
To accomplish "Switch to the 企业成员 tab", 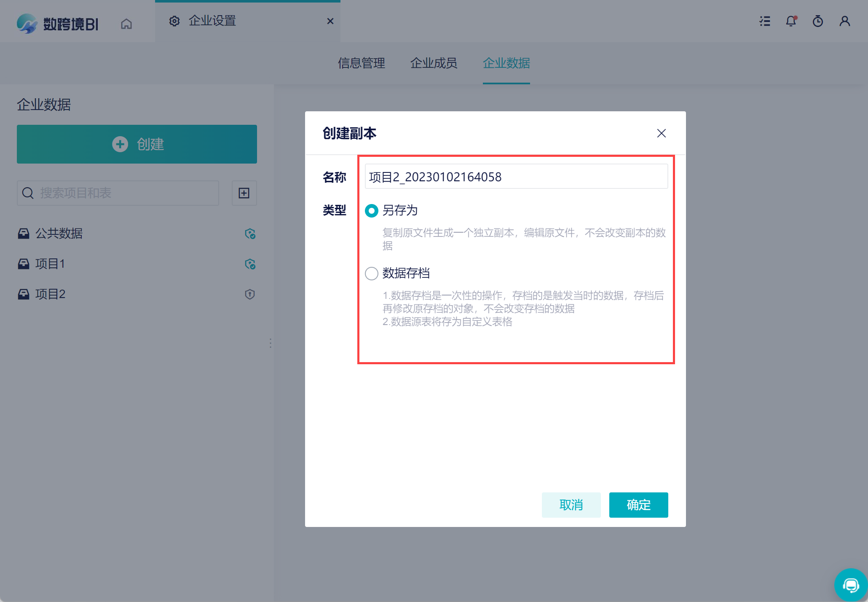I will coord(434,63).
